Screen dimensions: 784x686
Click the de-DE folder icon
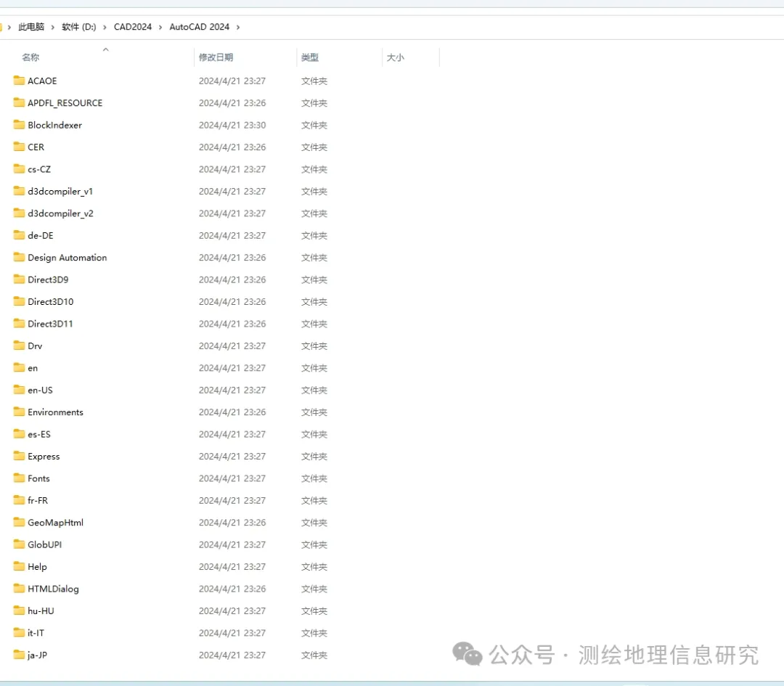tap(19, 235)
